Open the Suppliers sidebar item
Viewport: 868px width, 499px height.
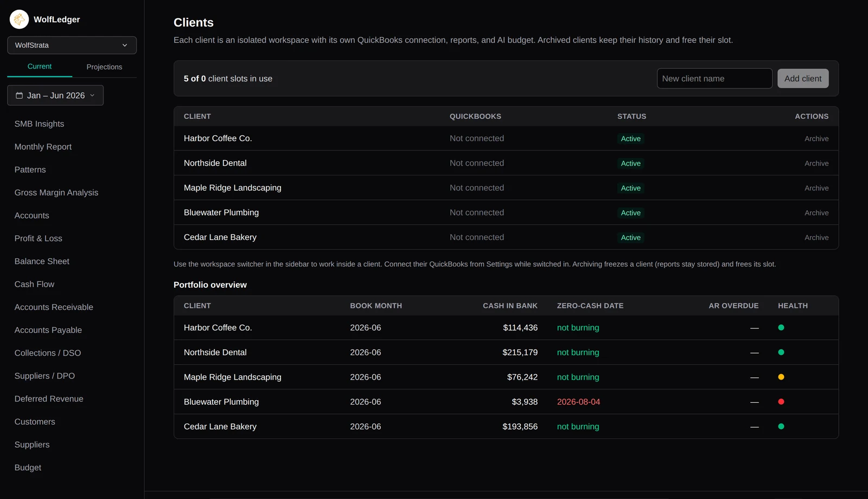pos(32,445)
